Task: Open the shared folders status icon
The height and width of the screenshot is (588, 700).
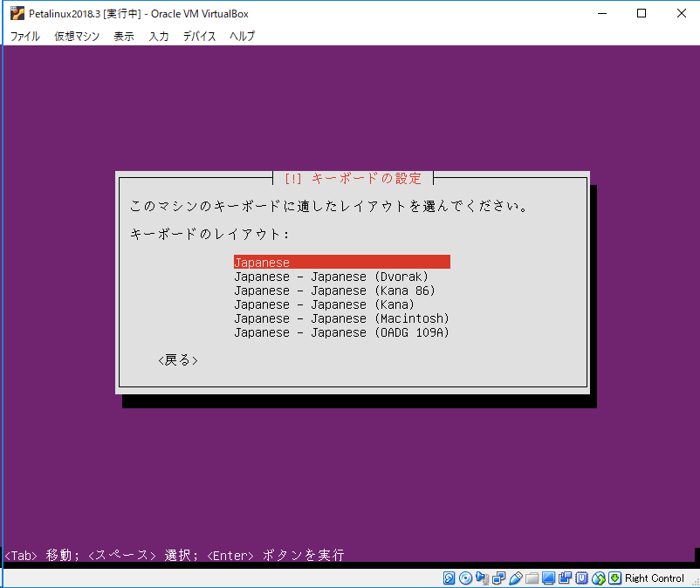Action: tap(532, 578)
